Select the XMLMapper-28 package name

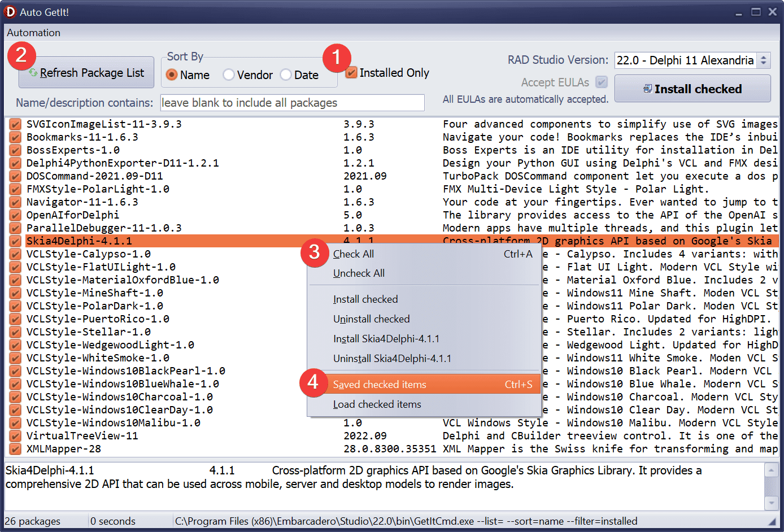coord(64,449)
